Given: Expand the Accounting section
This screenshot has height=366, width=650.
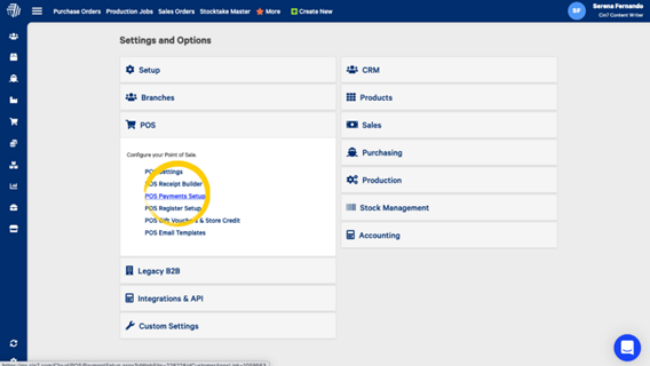Looking at the screenshot, I should click(x=449, y=235).
